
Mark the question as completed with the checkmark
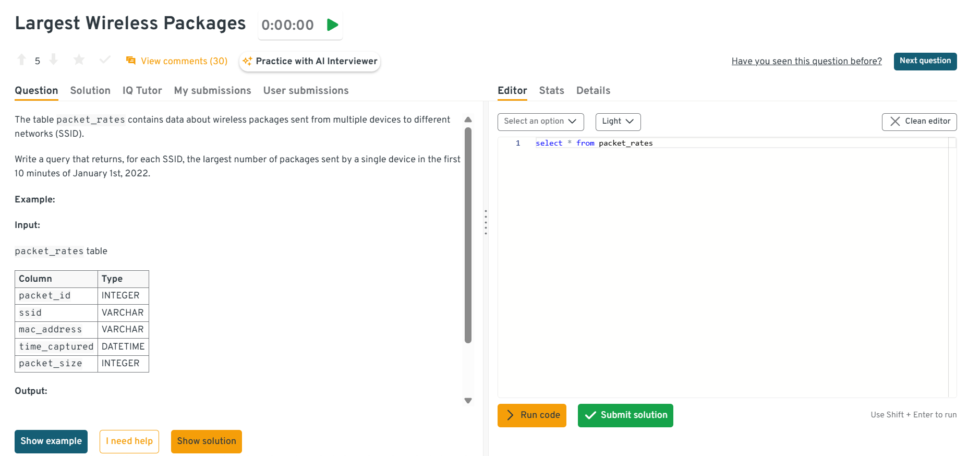click(x=105, y=60)
